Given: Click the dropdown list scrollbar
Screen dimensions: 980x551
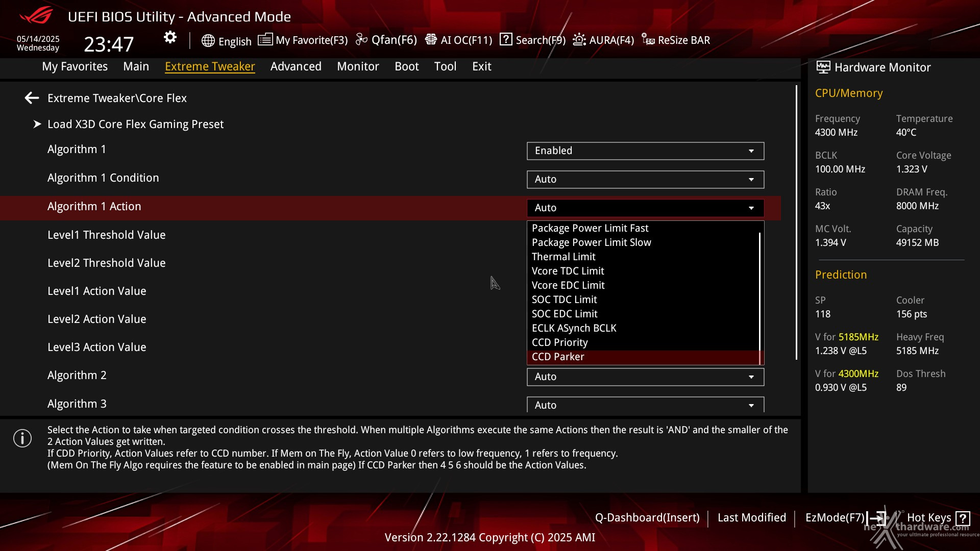Looking at the screenshot, I should tap(760, 298).
